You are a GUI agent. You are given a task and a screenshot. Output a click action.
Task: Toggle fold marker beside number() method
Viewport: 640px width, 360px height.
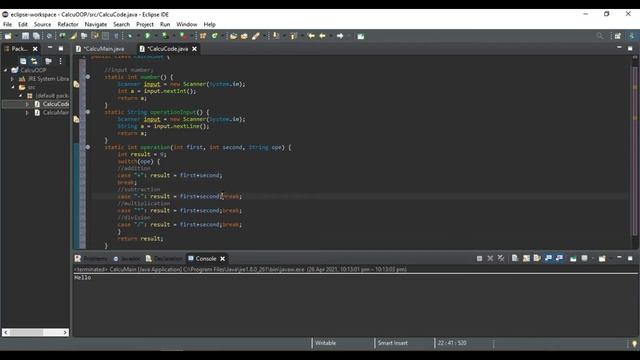point(88,77)
